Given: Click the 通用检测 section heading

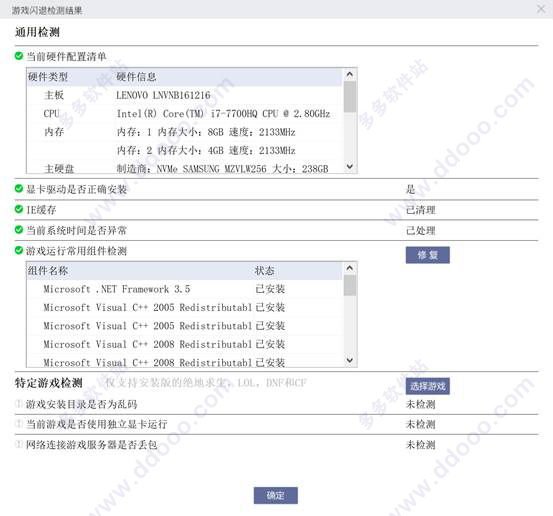Looking at the screenshot, I should tap(37, 32).
